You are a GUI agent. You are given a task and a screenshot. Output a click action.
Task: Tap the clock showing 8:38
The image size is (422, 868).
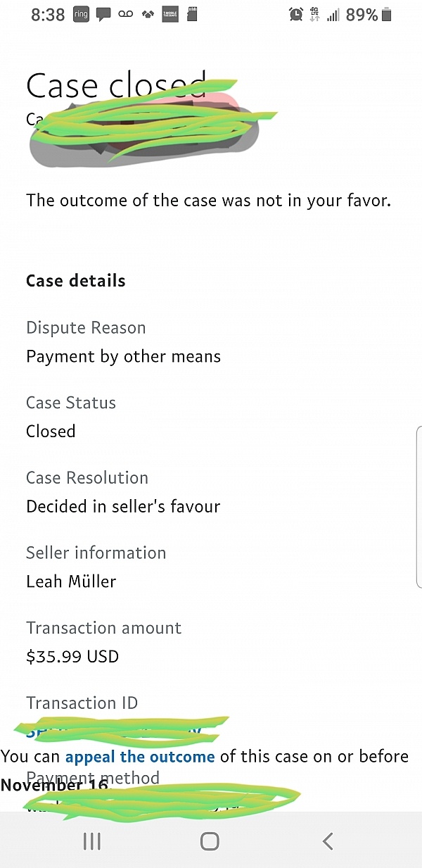click(48, 15)
